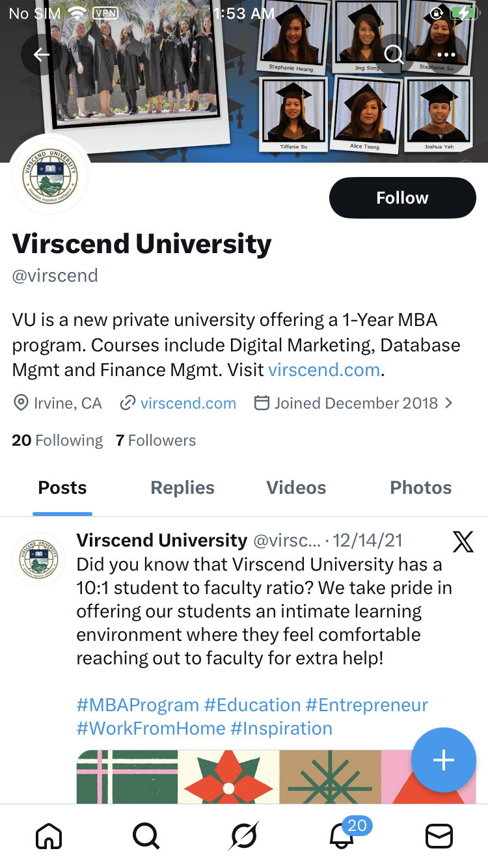
Task: Tap the back arrow icon
Action: pos(42,55)
